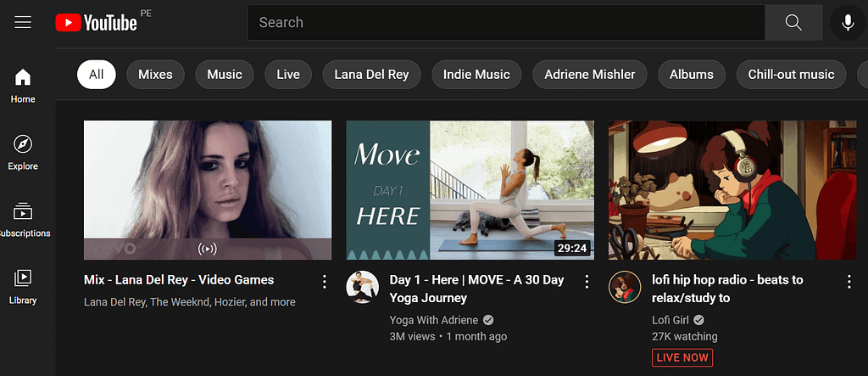The width and height of the screenshot is (868, 376).
Task: Click the '27K watching' text
Action: [684, 336]
